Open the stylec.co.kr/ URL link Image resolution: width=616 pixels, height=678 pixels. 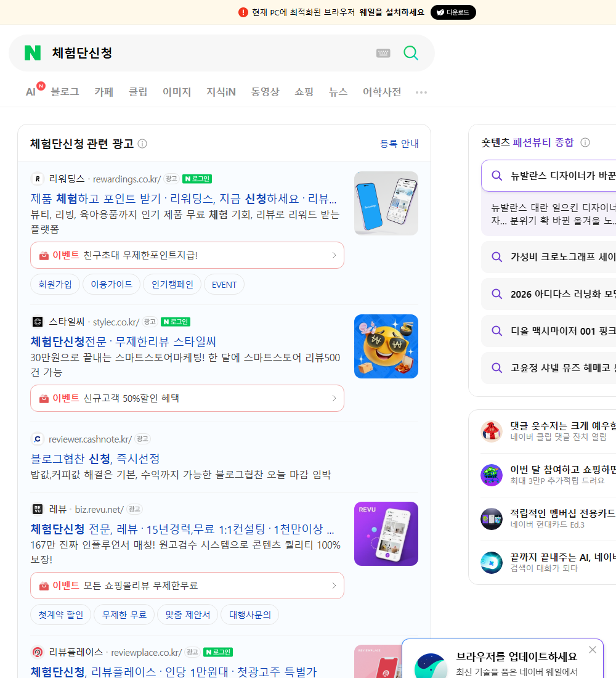point(116,322)
